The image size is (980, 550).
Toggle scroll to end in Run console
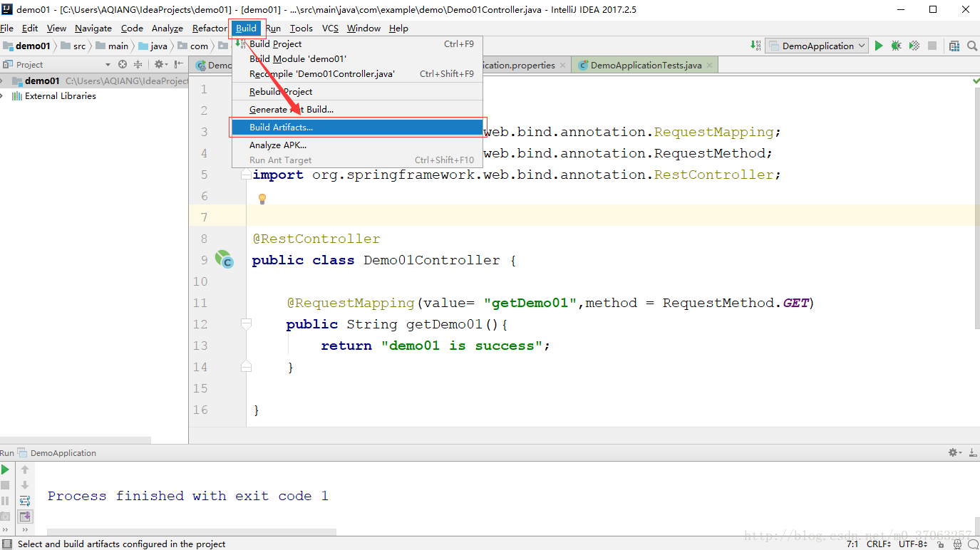(25, 517)
